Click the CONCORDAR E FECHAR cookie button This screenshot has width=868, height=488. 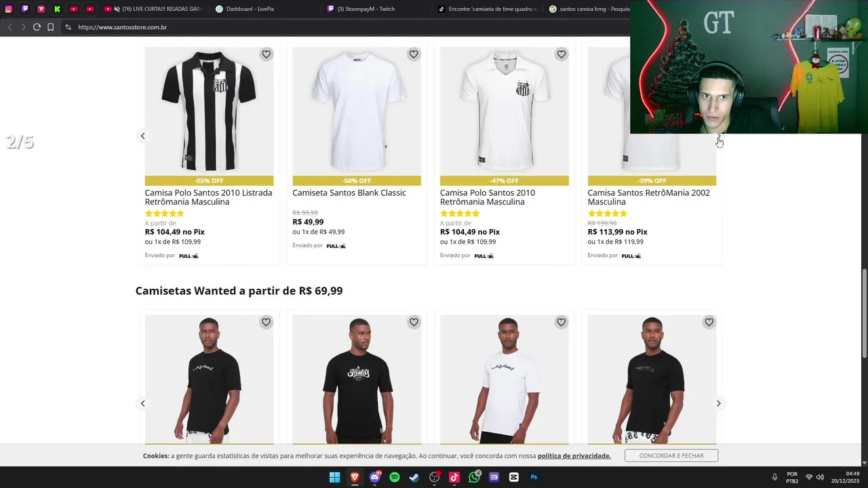[x=671, y=455]
